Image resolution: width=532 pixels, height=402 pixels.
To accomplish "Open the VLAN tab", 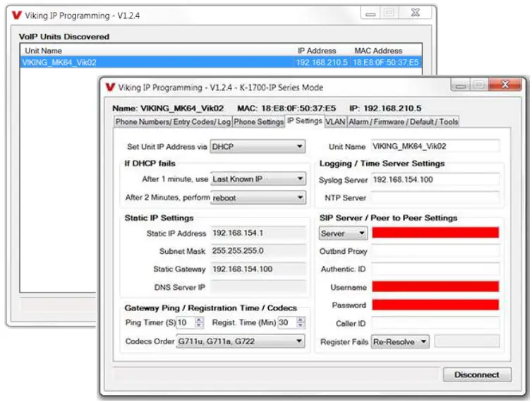I will [x=336, y=122].
